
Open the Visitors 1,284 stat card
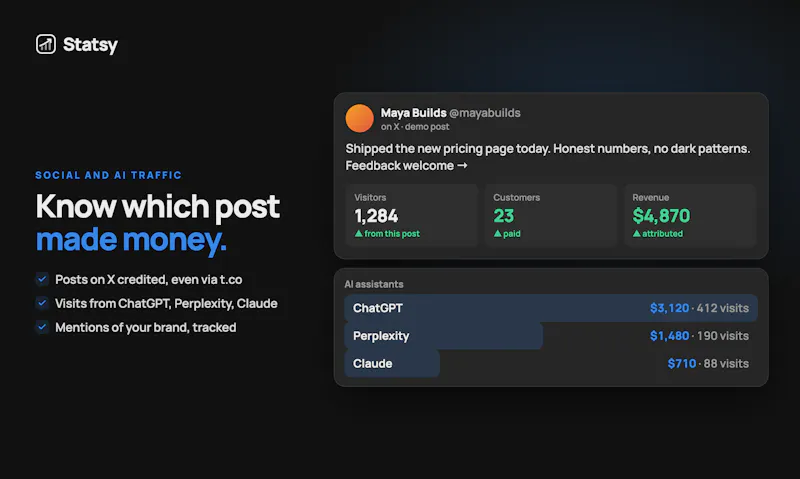(x=412, y=216)
